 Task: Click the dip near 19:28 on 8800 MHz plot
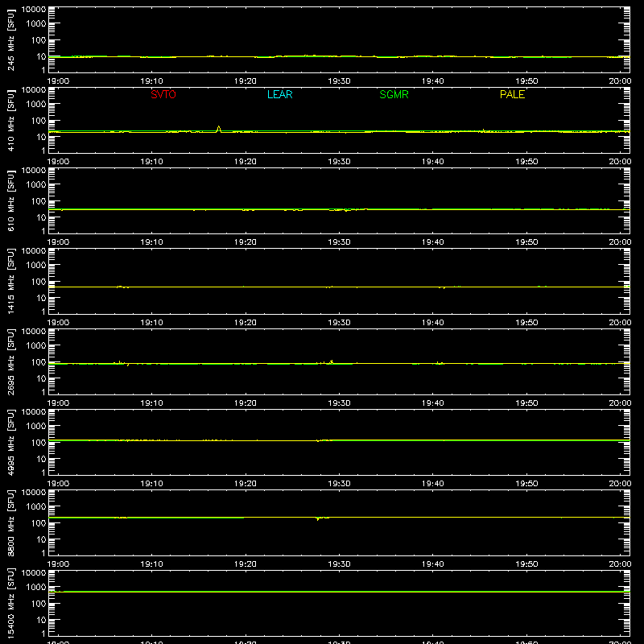point(317,518)
